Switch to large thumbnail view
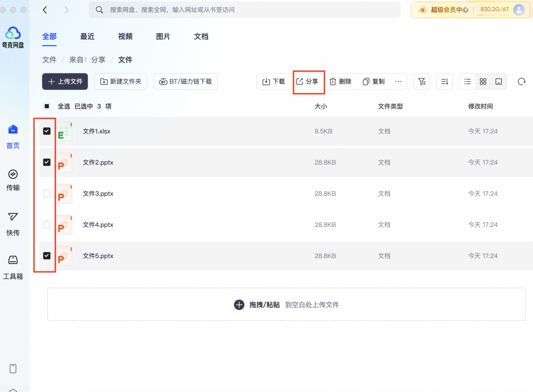This screenshot has height=392, width=533. click(x=499, y=82)
